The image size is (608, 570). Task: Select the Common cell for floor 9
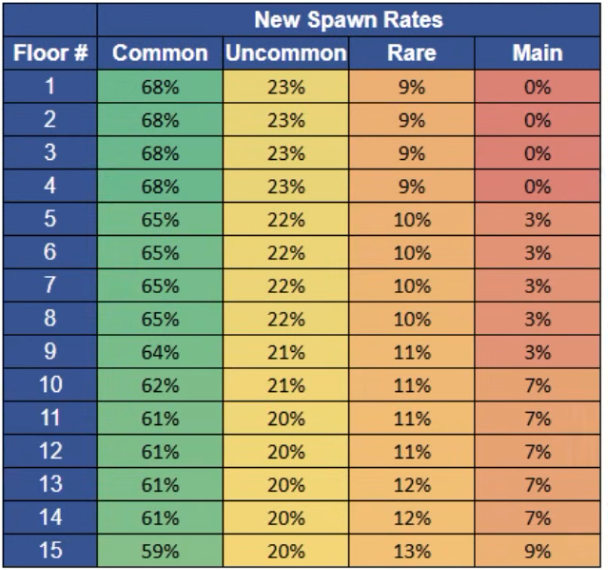160,352
